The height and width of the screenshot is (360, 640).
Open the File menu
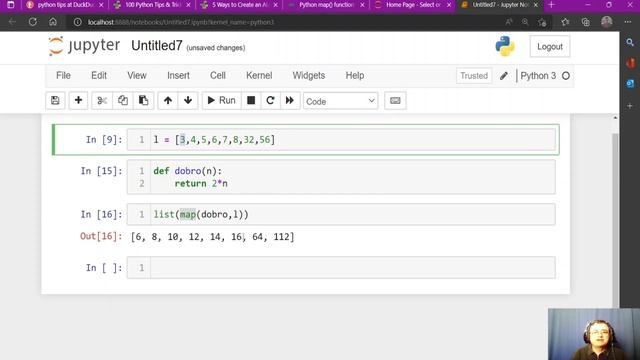click(x=63, y=76)
